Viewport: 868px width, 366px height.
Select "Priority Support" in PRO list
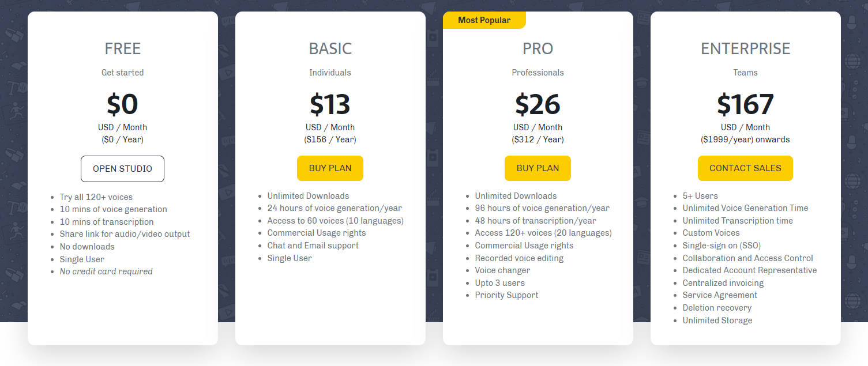point(506,295)
